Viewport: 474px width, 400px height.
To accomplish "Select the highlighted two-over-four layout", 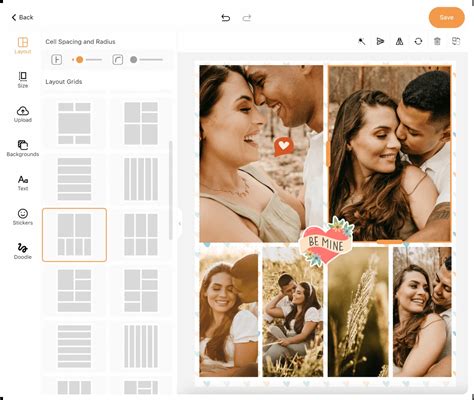I will point(74,235).
